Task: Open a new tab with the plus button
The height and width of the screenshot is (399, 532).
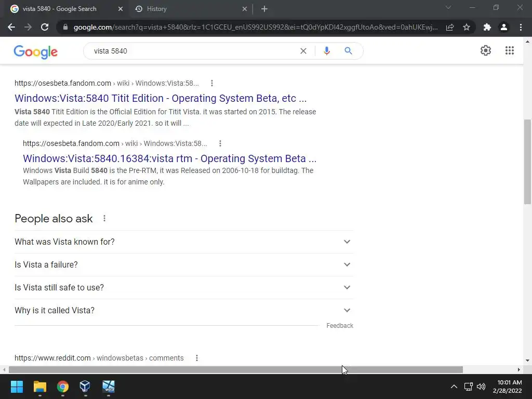Action: (264, 9)
